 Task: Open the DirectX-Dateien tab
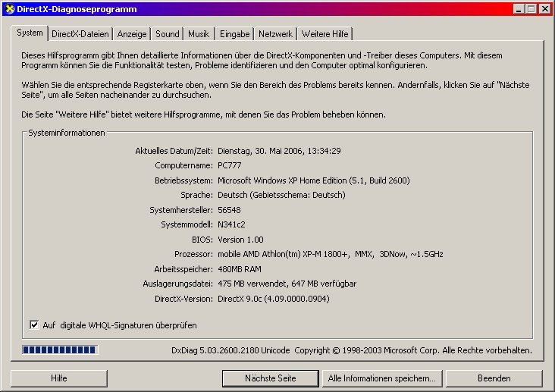click(x=80, y=34)
